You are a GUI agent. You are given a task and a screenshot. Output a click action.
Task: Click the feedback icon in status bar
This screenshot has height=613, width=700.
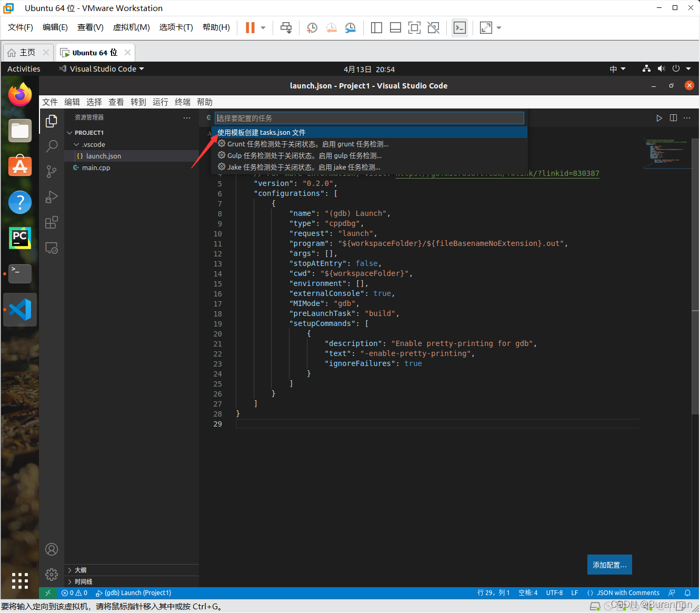click(x=672, y=593)
